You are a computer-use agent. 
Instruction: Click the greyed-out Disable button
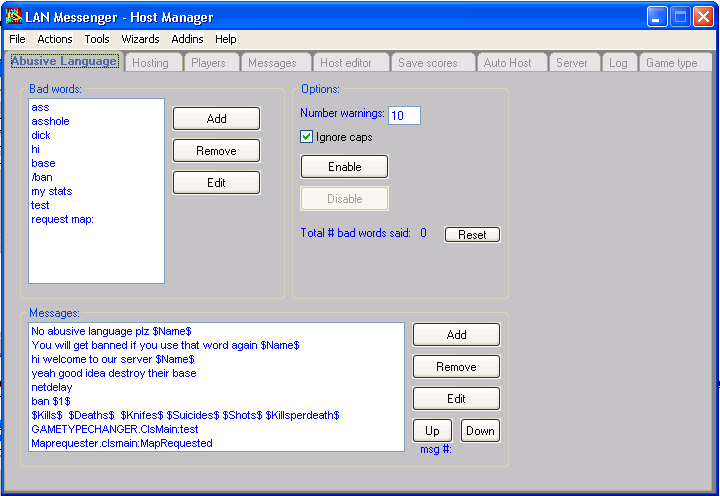pos(344,199)
